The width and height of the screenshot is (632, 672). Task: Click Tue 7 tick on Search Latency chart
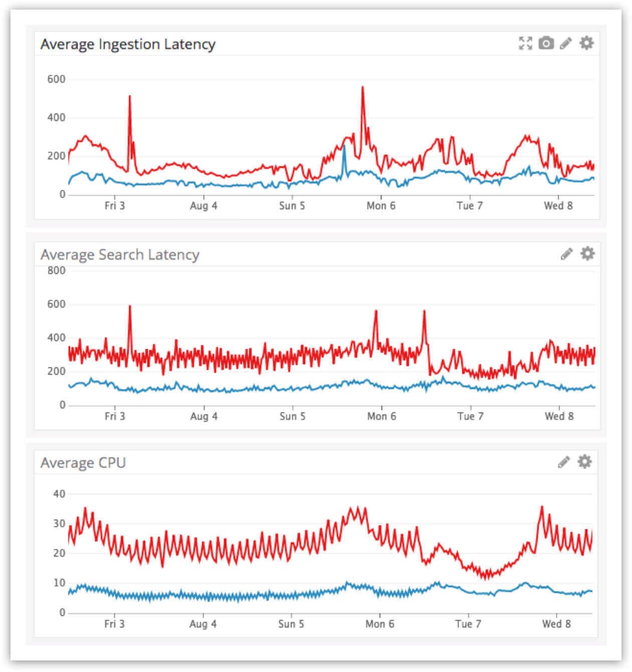(x=470, y=416)
